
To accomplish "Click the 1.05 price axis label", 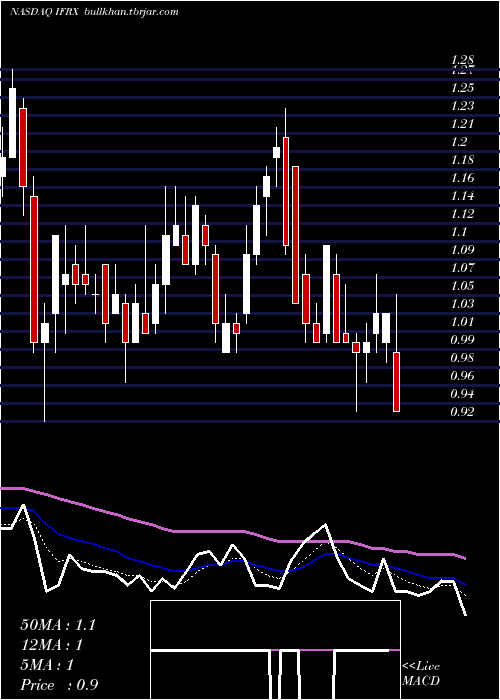I will pyautogui.click(x=462, y=286).
